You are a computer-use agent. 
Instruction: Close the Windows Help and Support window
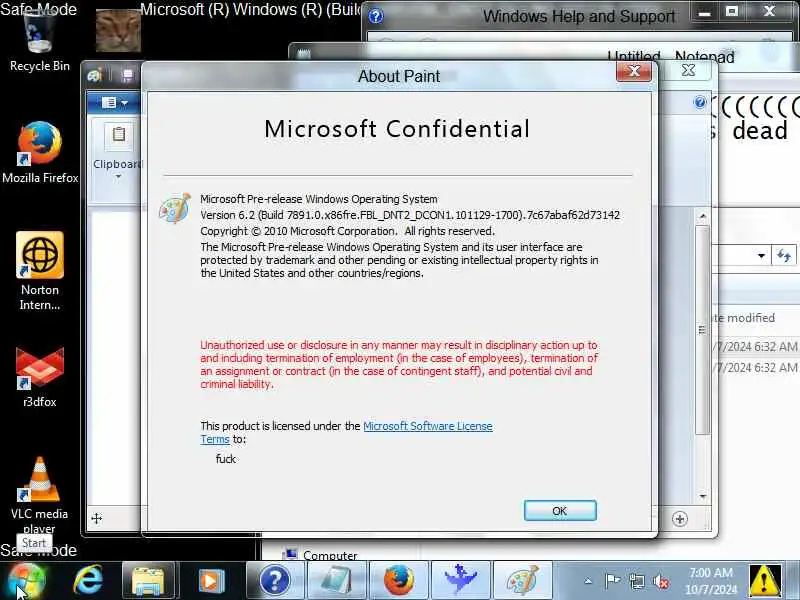[769, 12]
